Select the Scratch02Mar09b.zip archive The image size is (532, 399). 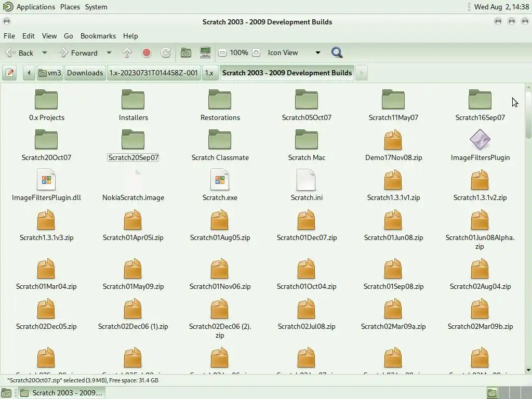pyautogui.click(x=480, y=314)
